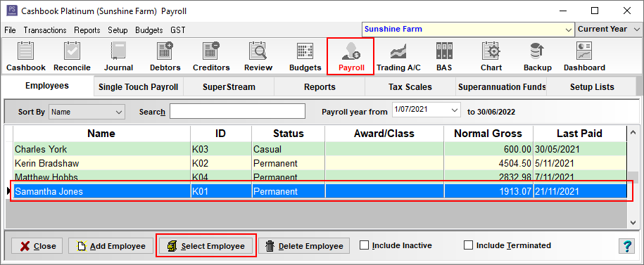The image size is (644, 265).
Task: Click the K03 ID cell
Action: click(x=221, y=149)
